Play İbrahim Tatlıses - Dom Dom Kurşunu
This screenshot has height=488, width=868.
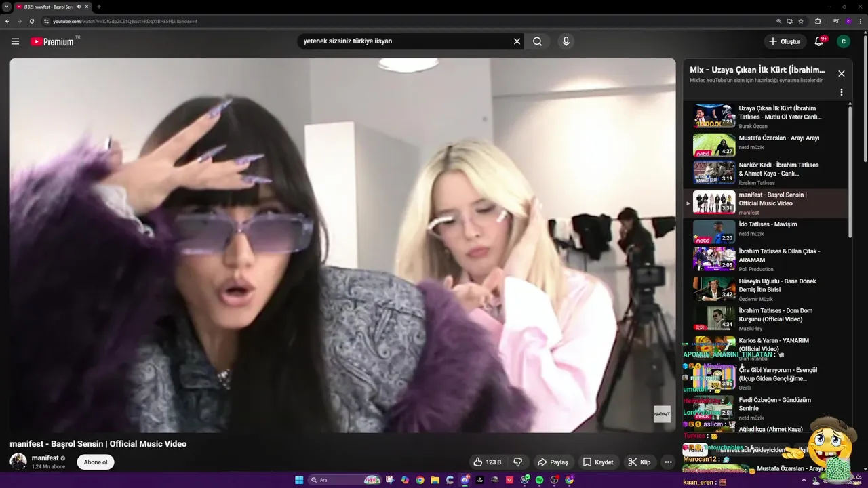click(x=766, y=319)
